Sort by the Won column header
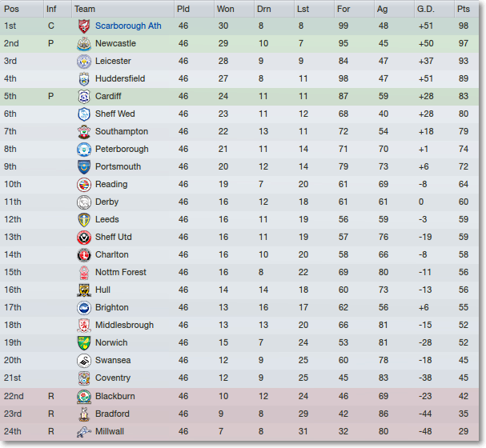Image resolution: width=486 pixels, height=448 pixels. tap(225, 9)
